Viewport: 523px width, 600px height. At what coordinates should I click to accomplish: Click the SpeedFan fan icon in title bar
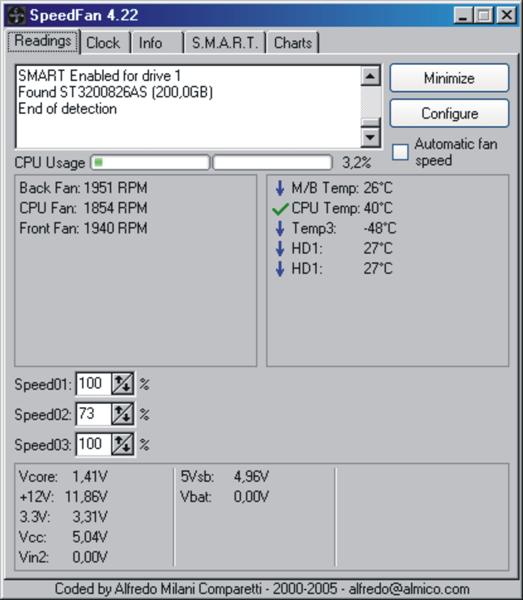[17, 16]
